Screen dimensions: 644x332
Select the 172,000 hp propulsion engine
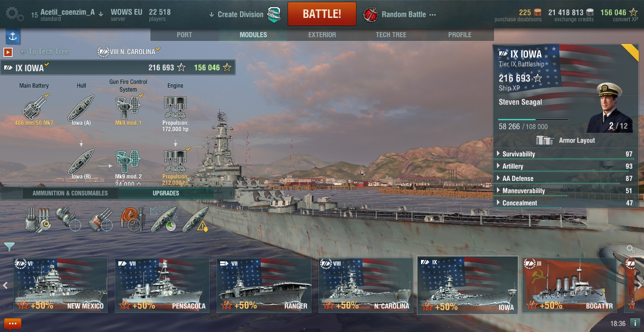pyautogui.click(x=175, y=113)
